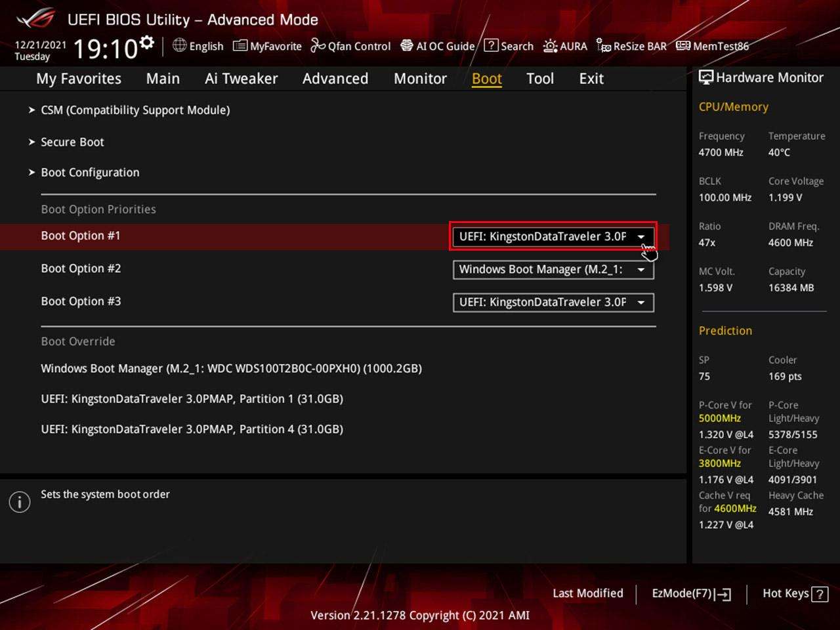Click the Last Modified button
The width and height of the screenshot is (840, 630).
click(x=588, y=593)
